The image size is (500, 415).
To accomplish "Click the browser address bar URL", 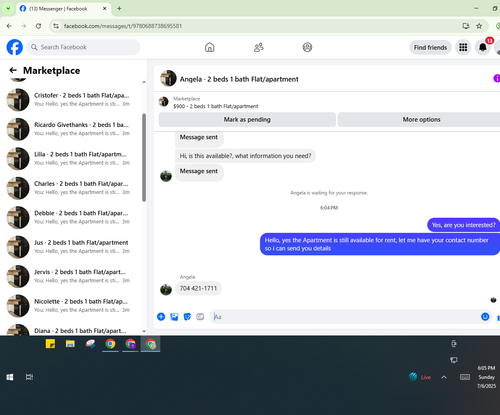I will pyautogui.click(x=123, y=26).
